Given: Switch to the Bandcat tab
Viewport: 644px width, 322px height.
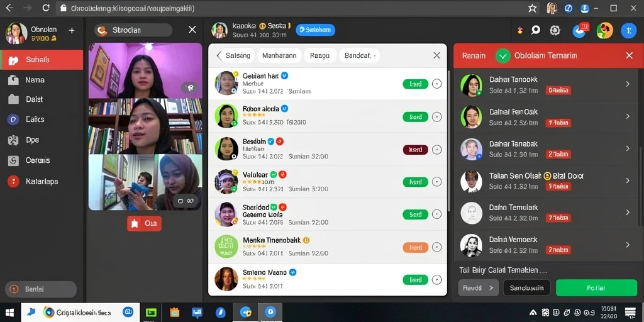Looking at the screenshot, I should [359, 55].
